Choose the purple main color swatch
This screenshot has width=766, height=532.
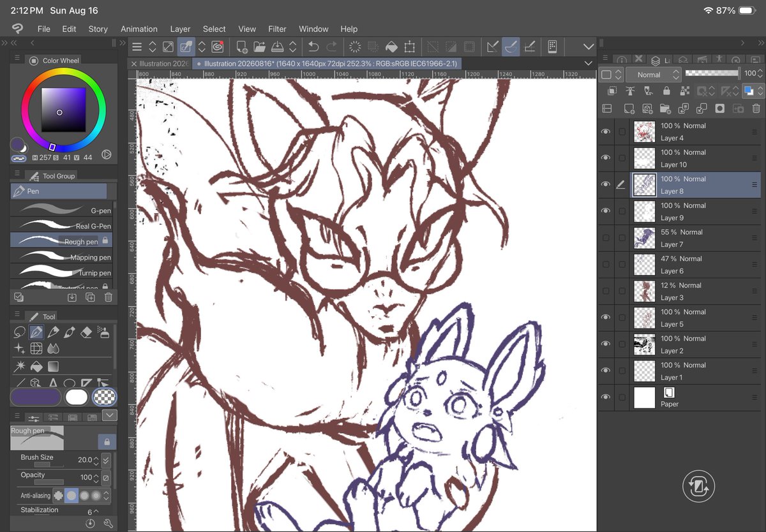[x=36, y=397]
